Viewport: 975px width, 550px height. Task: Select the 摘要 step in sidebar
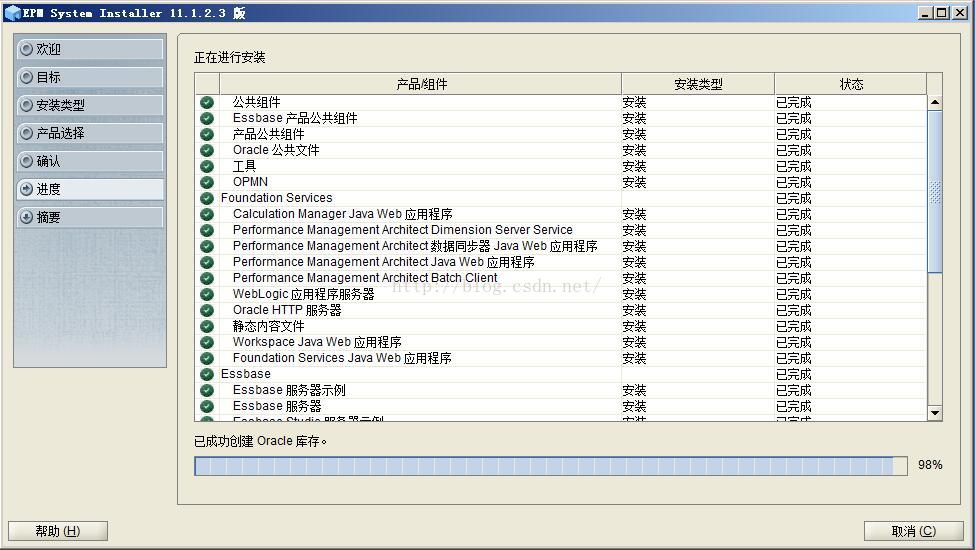pos(90,217)
